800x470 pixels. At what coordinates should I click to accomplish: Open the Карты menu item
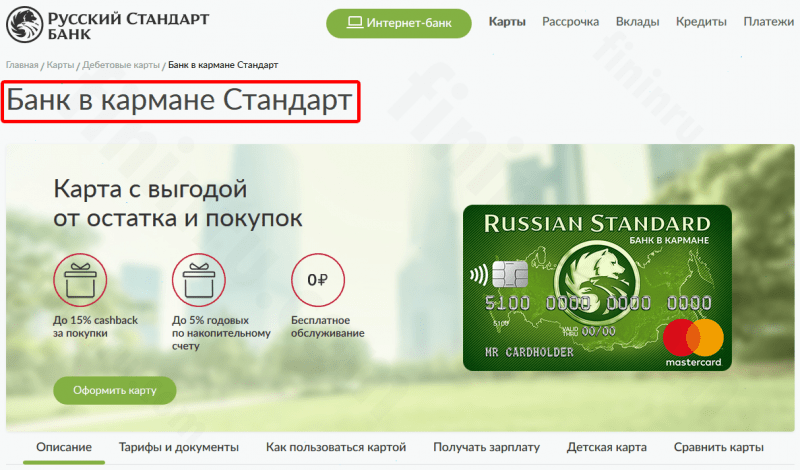(x=507, y=22)
